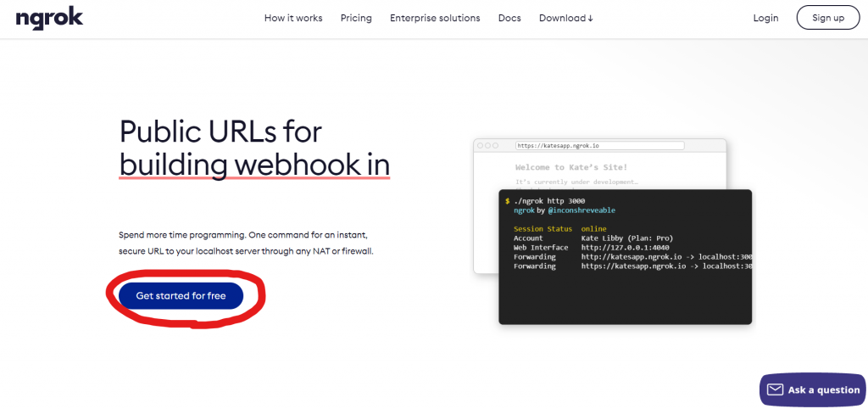This screenshot has width=868, height=409.
Task: Click the envelope icon in Ask a question
Action: [776, 389]
